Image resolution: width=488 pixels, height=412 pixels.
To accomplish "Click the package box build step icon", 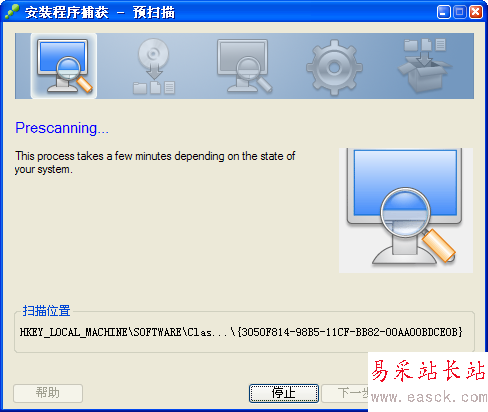I will pyautogui.click(x=425, y=66).
